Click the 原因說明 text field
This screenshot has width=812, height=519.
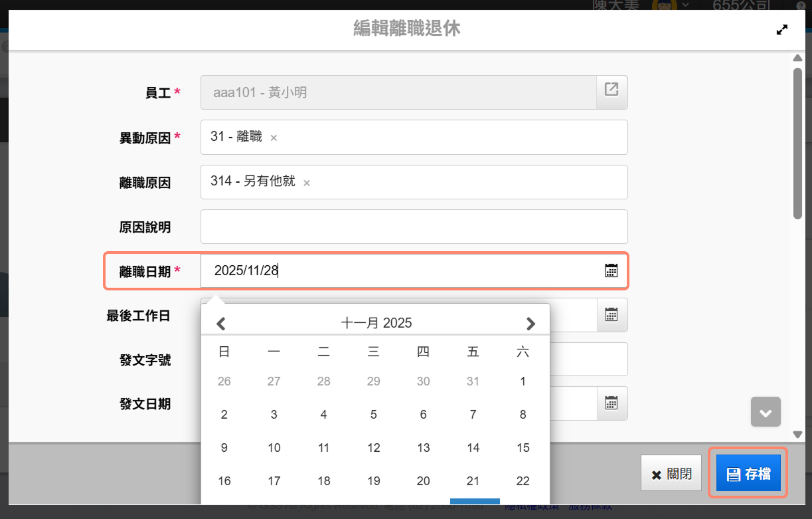414,227
